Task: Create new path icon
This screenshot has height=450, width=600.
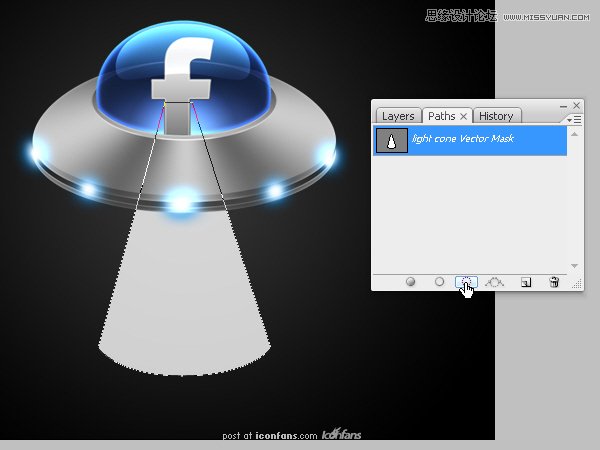Action: pos(526,282)
